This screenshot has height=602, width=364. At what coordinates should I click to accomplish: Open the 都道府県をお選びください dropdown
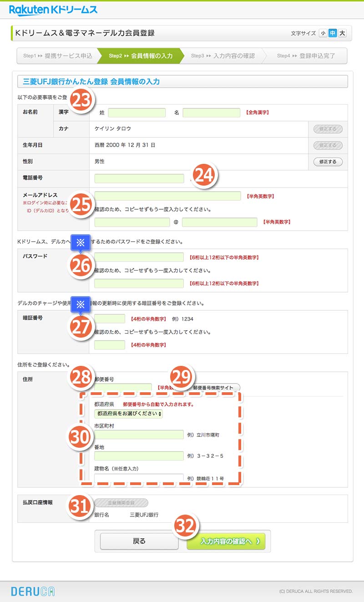128,414
